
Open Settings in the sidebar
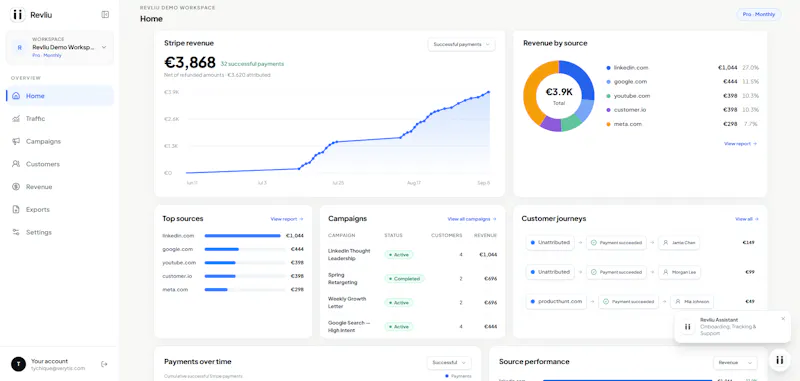coord(60,232)
